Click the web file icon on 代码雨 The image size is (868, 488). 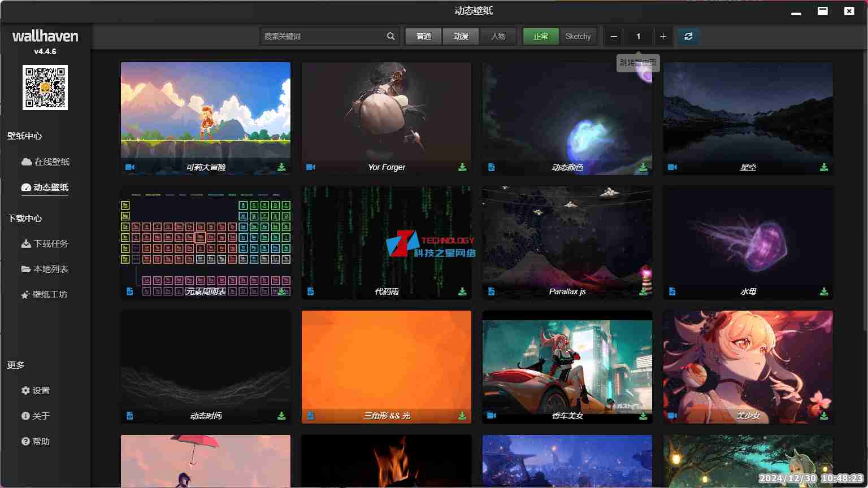(x=310, y=291)
